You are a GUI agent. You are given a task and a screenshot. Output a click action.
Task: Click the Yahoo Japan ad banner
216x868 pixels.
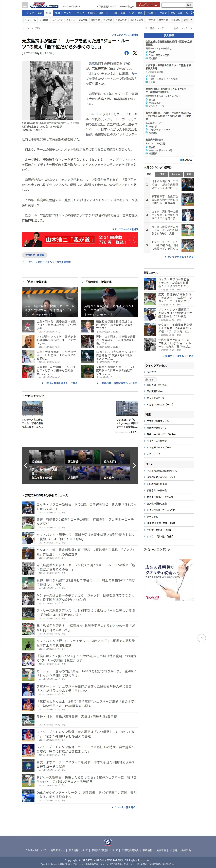pos(169,580)
